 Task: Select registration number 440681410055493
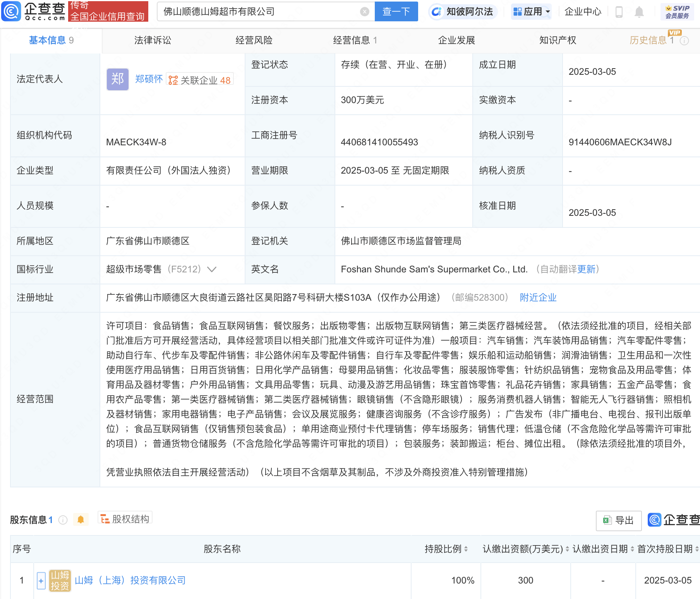[x=379, y=142]
